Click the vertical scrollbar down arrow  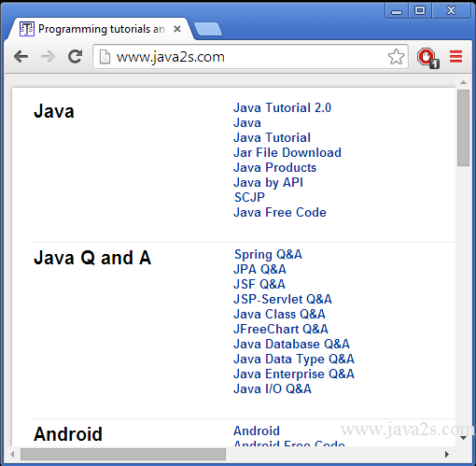click(x=463, y=438)
